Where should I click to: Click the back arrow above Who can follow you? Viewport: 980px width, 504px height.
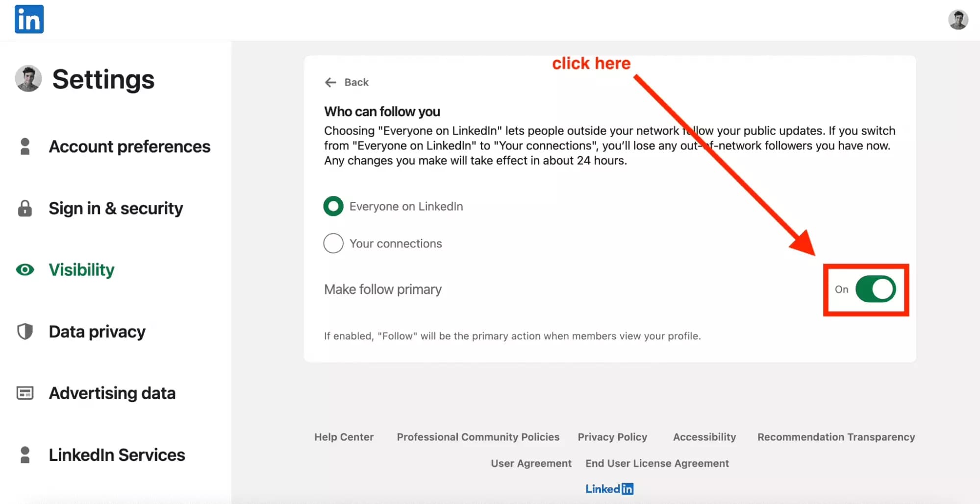[331, 82]
